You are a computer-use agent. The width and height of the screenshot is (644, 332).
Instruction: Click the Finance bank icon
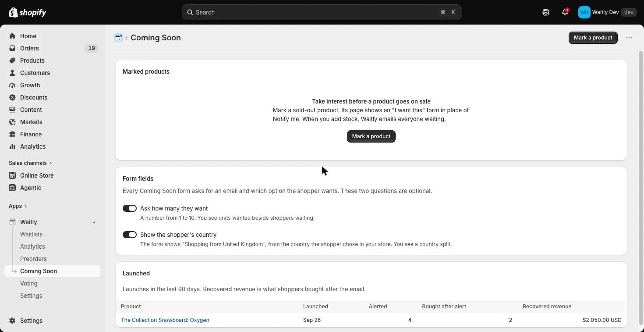(12, 134)
